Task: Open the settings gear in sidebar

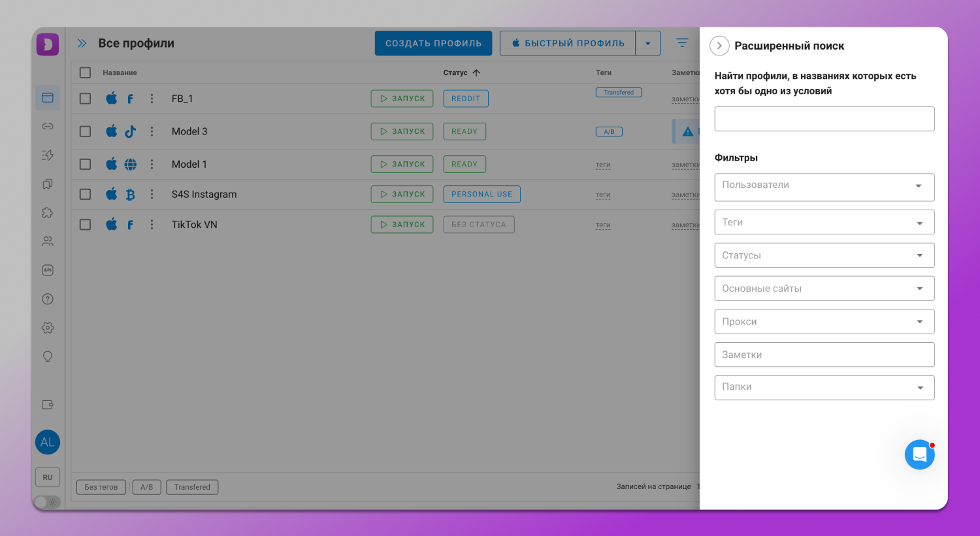Action: [48, 328]
